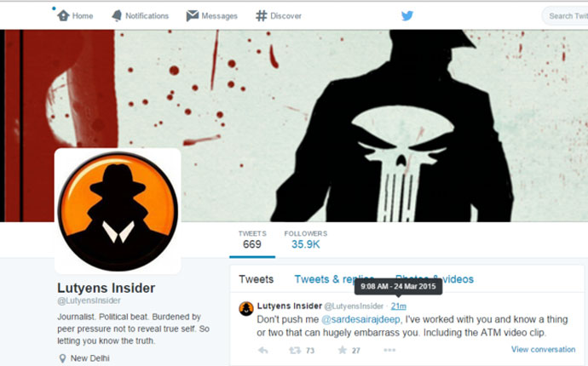Switch to the Tweets & replies tab

point(334,279)
